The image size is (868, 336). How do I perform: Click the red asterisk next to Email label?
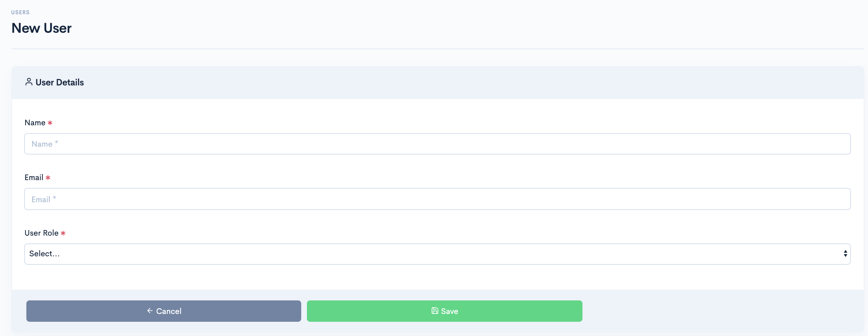pyautogui.click(x=48, y=178)
